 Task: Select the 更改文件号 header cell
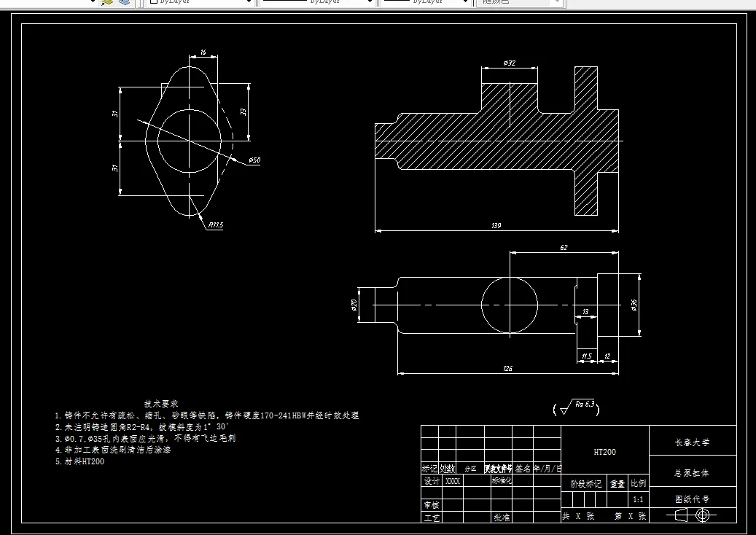498,469
